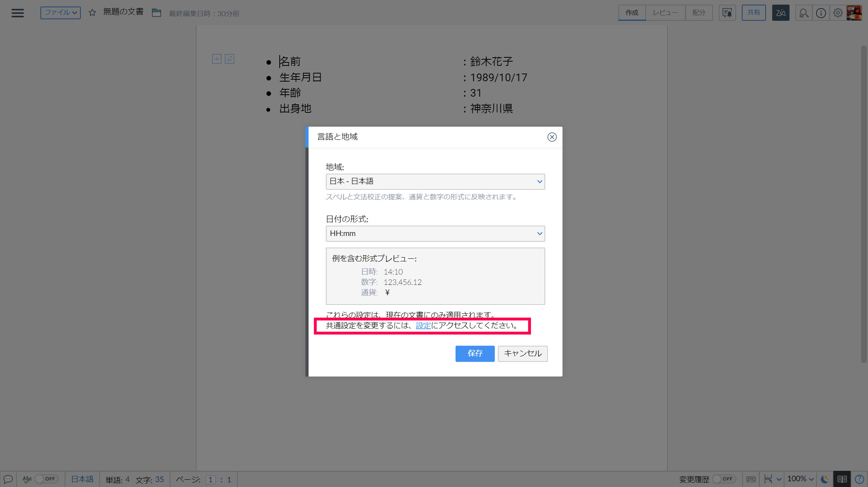Screen dimensions: 868x487
Task: Close the 言語と地域 dialog
Action: [x=552, y=137]
